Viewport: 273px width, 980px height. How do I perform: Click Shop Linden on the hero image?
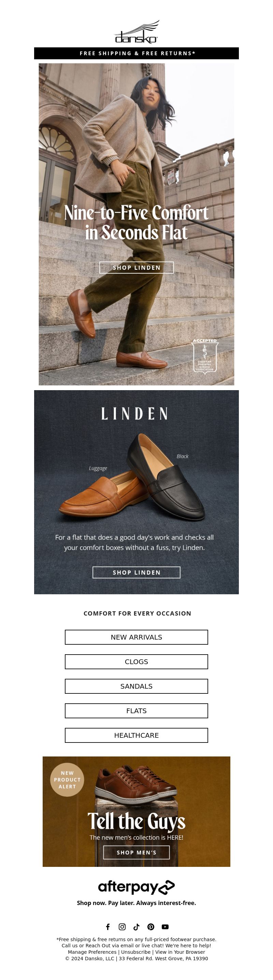pos(136,267)
